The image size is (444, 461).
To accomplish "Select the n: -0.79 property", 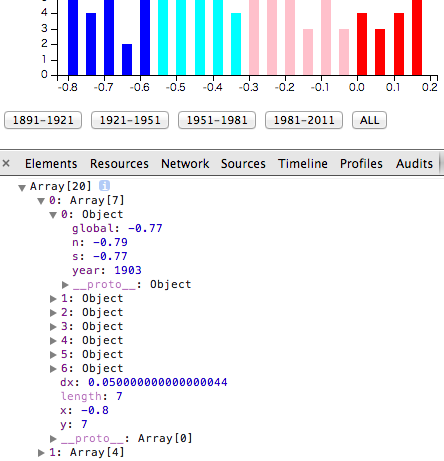I will point(100,242).
